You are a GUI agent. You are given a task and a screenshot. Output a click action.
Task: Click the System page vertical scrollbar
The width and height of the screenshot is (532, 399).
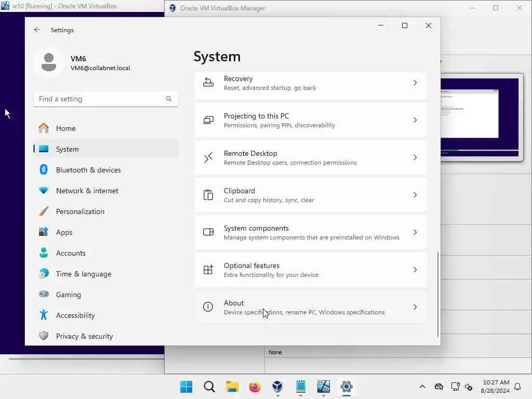pos(437,294)
